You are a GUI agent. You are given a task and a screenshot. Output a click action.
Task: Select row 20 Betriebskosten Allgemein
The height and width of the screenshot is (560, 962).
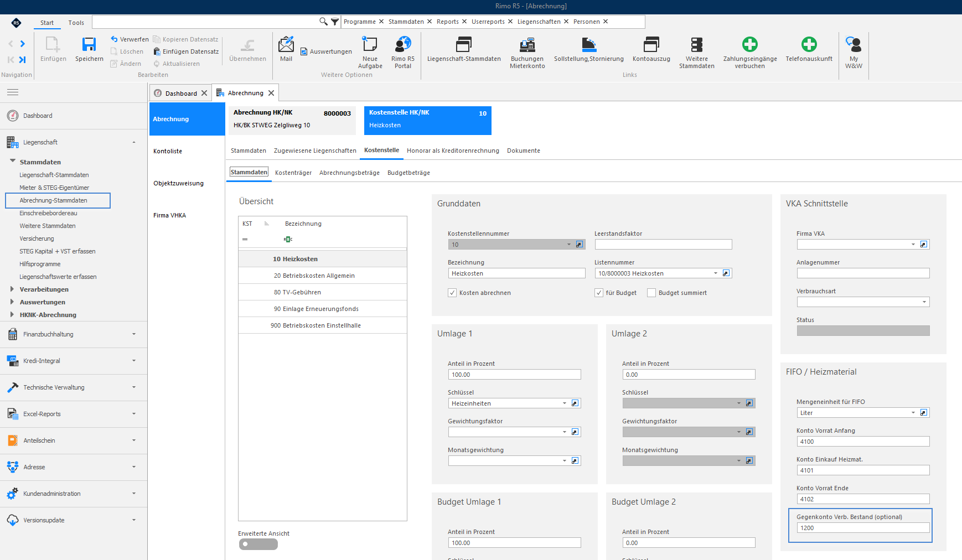click(323, 276)
